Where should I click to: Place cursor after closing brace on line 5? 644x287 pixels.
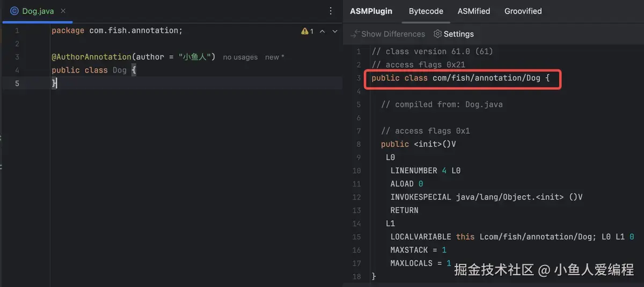pos(57,83)
